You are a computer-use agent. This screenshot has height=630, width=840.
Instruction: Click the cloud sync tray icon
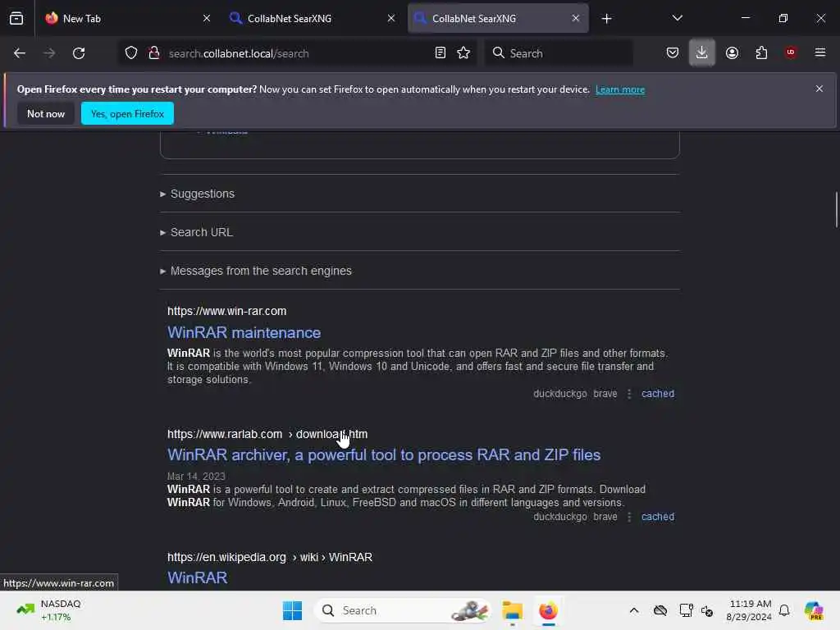pos(660,610)
